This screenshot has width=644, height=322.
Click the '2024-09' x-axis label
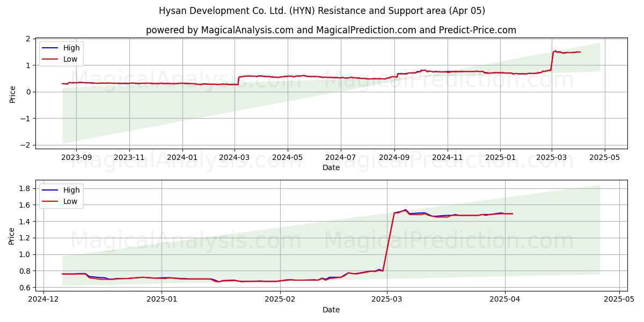(x=394, y=158)
